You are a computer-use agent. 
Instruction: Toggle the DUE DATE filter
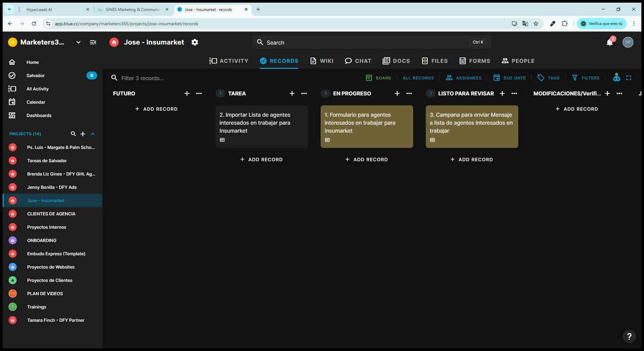click(x=510, y=78)
